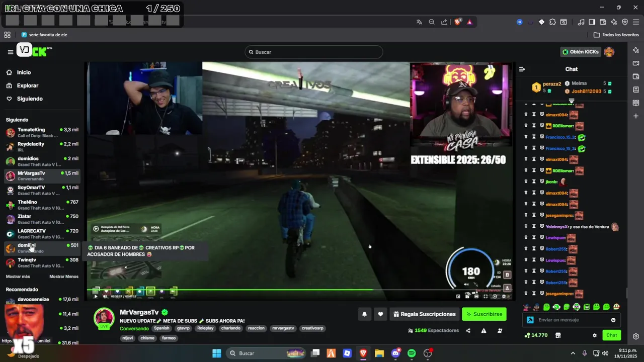644x362 pixels.
Task: Send message with green Chat button
Action: [x=611, y=335]
